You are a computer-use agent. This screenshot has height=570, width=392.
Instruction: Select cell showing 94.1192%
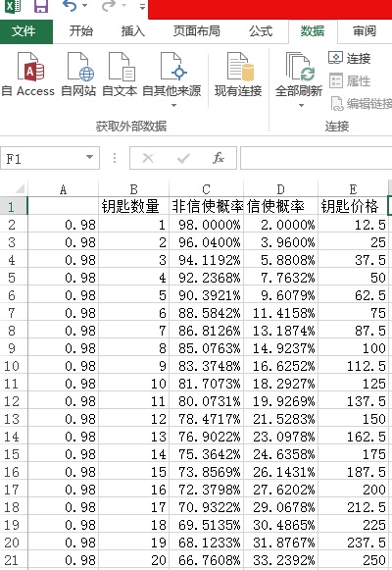point(206,260)
